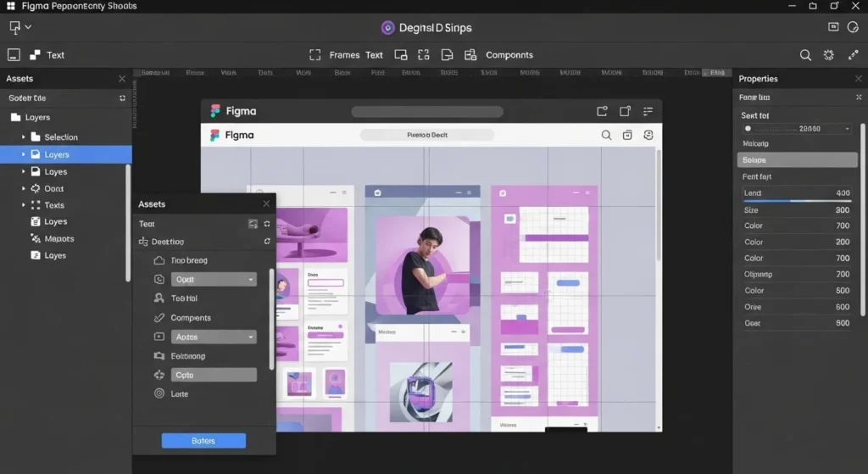Toggle the icon right of Sofetr Dile

(122, 98)
